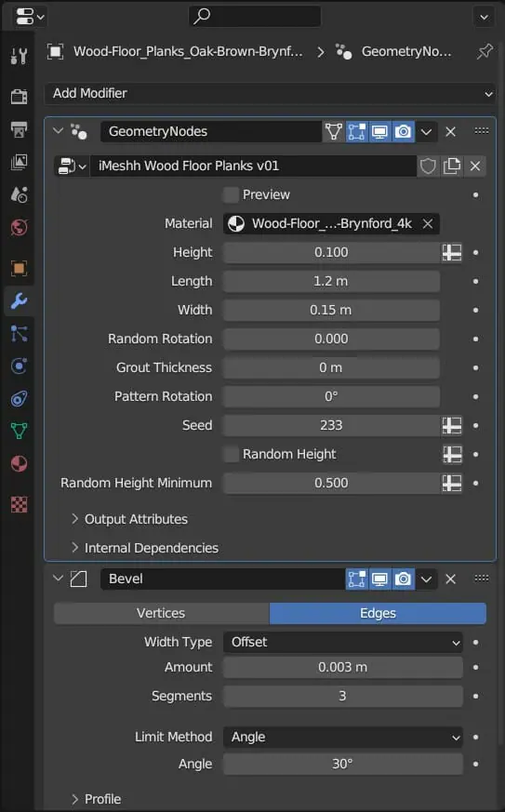Remove the GeometryNodes modifier
The width and height of the screenshot is (505, 812).
pos(451,131)
